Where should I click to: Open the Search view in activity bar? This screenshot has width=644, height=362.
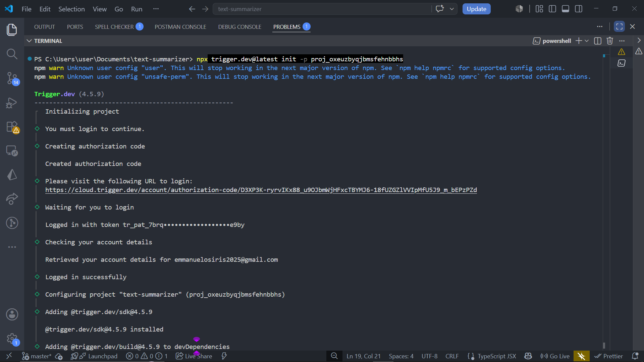[x=12, y=54]
